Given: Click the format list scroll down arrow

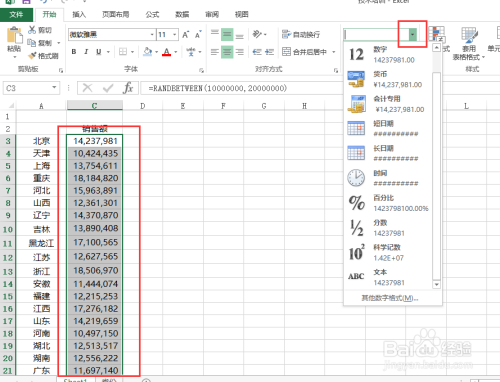Looking at the screenshot, I should click(x=436, y=285).
